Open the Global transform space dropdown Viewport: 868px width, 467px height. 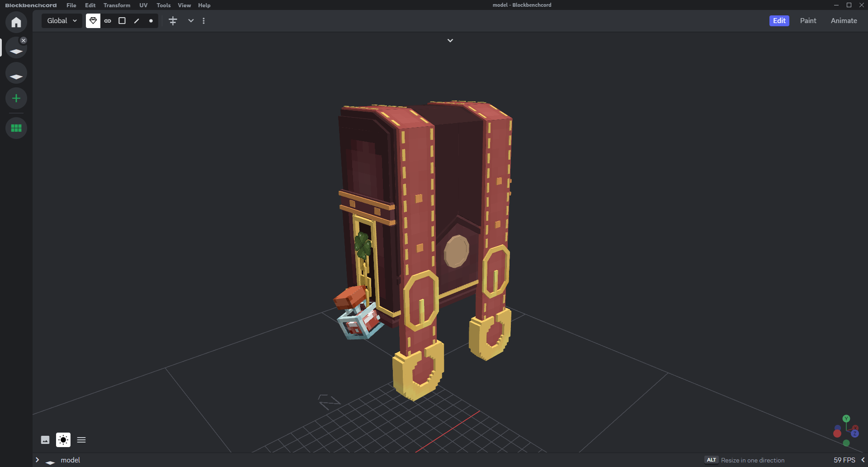62,21
